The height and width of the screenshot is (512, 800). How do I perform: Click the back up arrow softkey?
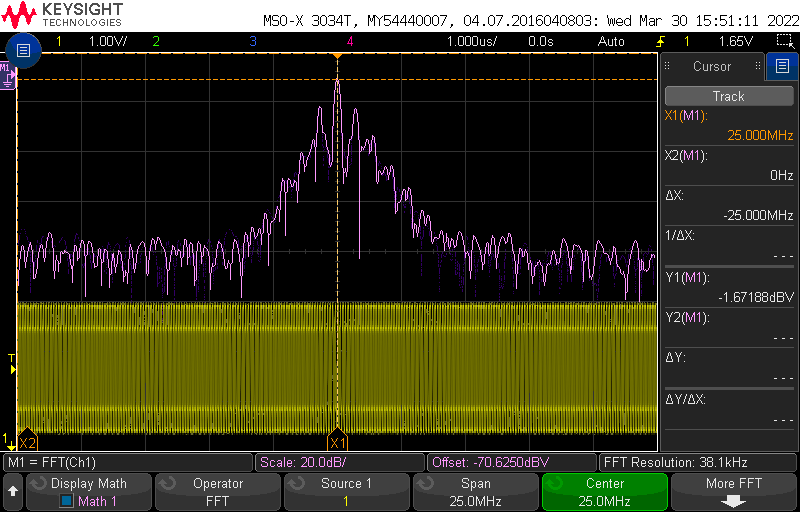coord(13,492)
